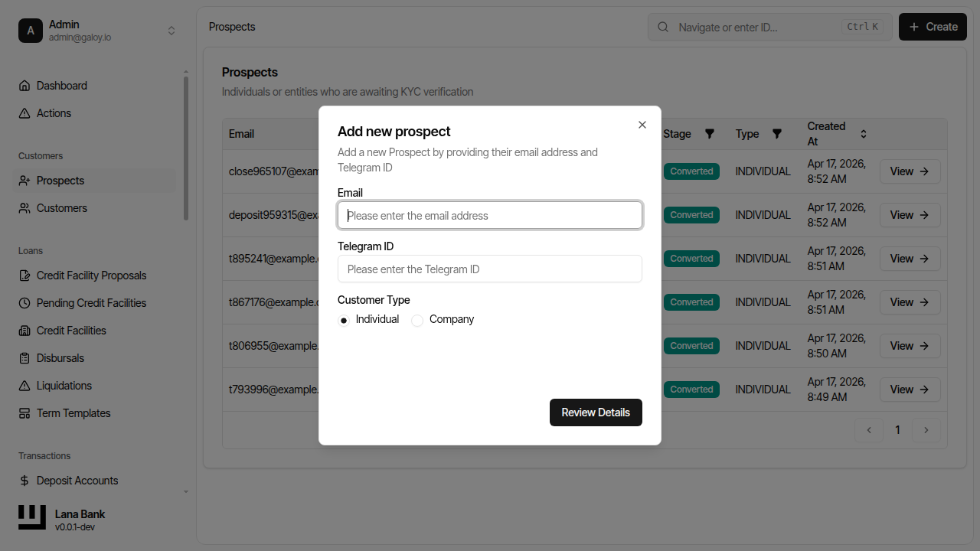
Task: Click the Pending Credit Facilities clock icon
Action: point(24,303)
